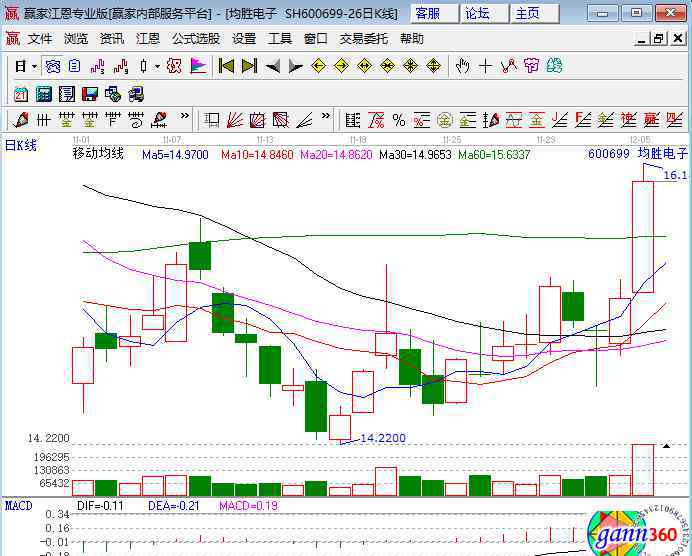Open the 公式选股 menu
The width and height of the screenshot is (692, 556).
tap(195, 38)
